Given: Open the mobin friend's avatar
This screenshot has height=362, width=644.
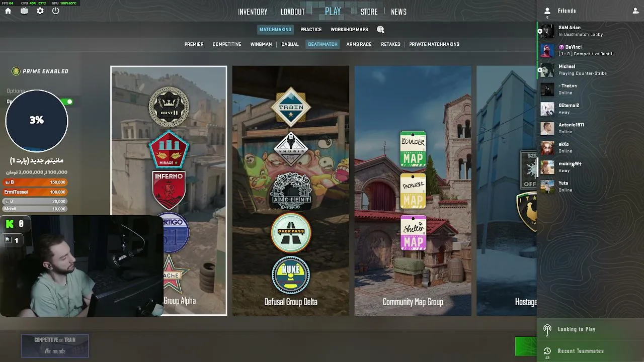Looking at the screenshot, I should (x=547, y=167).
